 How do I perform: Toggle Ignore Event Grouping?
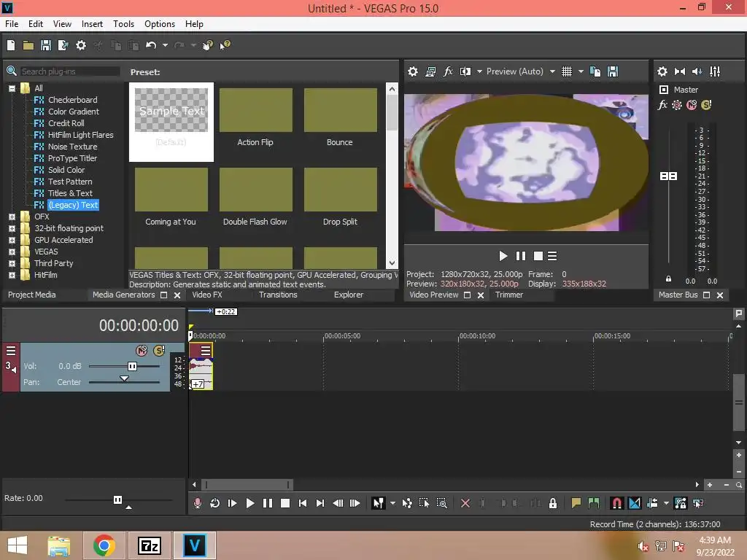coord(698,503)
